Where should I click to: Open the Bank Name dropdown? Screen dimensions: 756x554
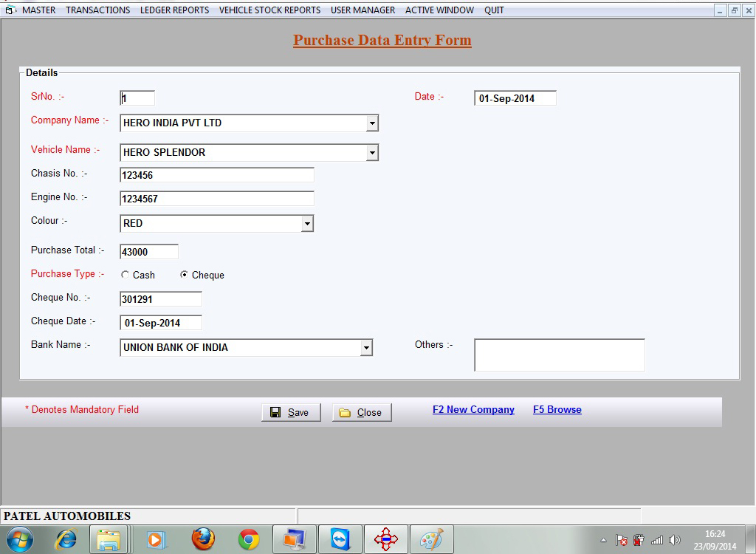tap(367, 347)
